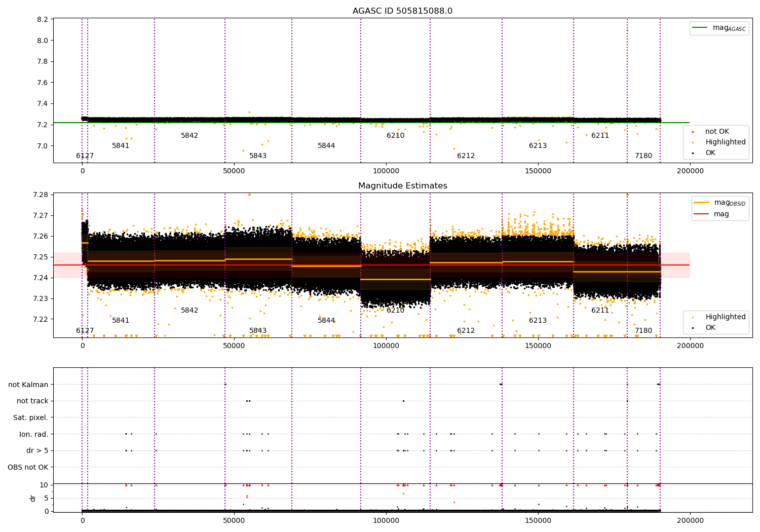Click obsid label 5843 in Magnitude Estimates plot
Screen dimensions: 760x532
(258, 331)
